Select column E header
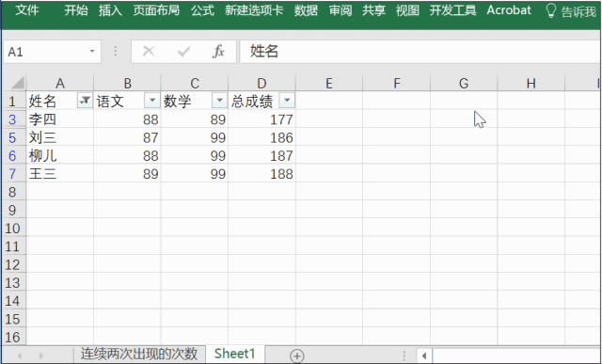The width and height of the screenshot is (602, 364). [x=329, y=83]
